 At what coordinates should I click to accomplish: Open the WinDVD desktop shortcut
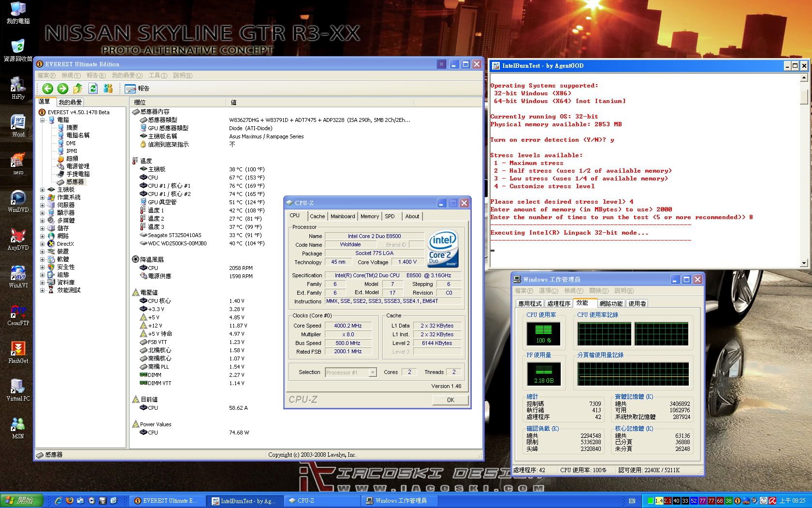18,201
